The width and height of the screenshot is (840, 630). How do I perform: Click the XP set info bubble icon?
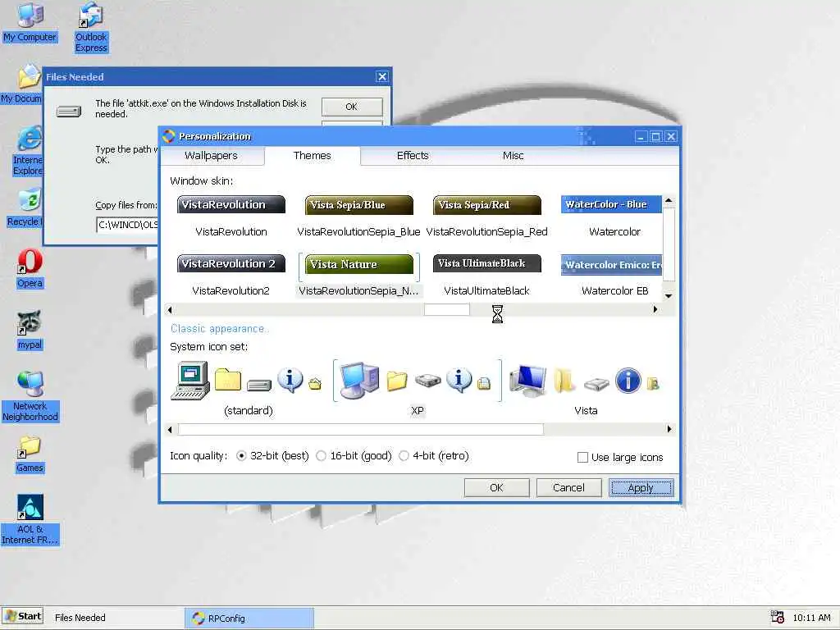(x=459, y=380)
